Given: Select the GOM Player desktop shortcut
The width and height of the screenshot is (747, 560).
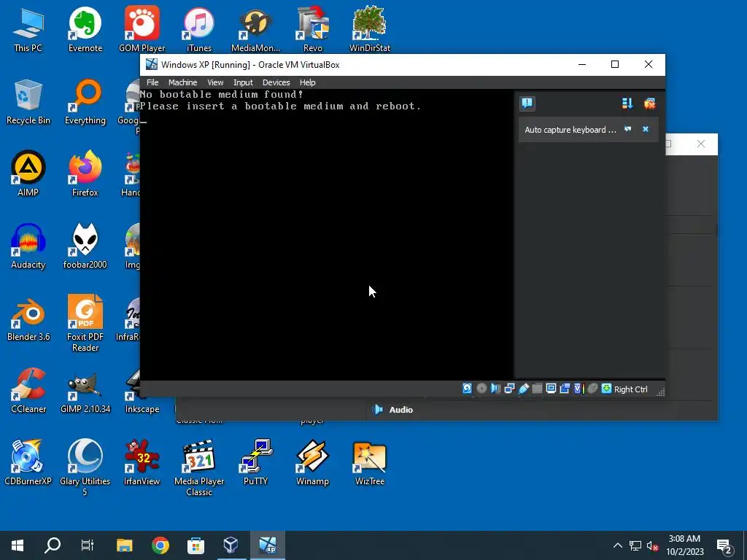Looking at the screenshot, I should pos(142,29).
